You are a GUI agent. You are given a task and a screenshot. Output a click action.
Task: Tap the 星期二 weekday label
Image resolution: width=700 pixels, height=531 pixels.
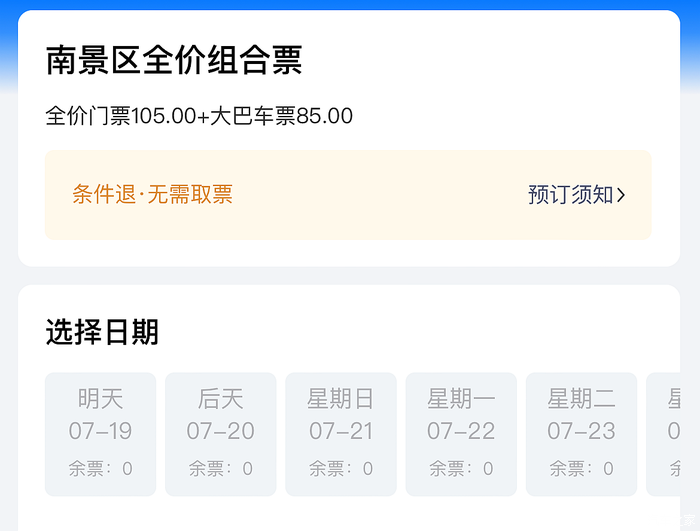[x=581, y=399]
